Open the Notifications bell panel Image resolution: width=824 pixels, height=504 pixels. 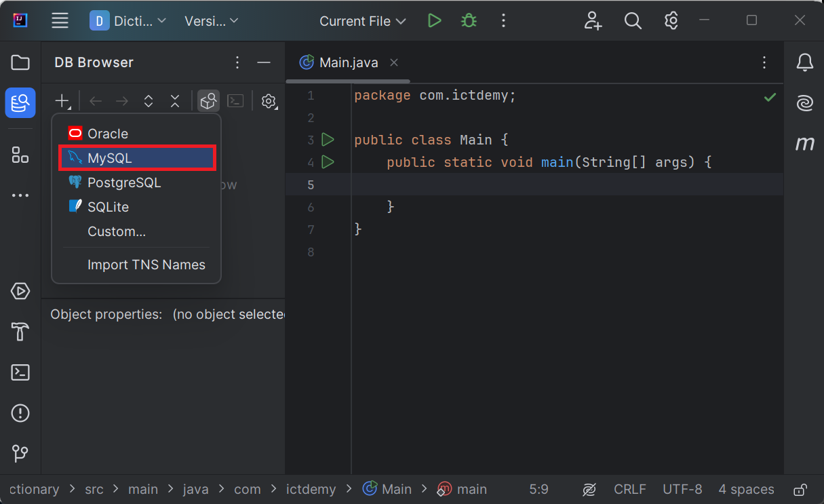point(804,62)
